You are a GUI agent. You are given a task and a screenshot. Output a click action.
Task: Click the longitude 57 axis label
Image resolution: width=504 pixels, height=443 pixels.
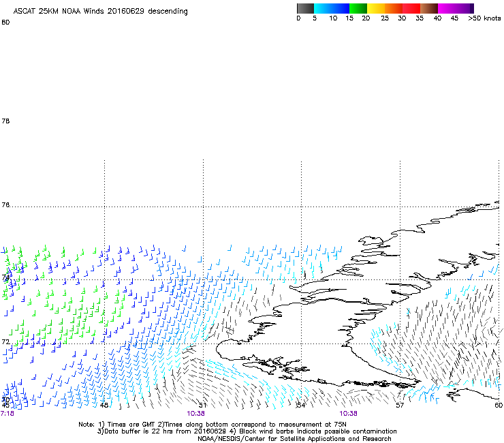[x=400, y=406]
